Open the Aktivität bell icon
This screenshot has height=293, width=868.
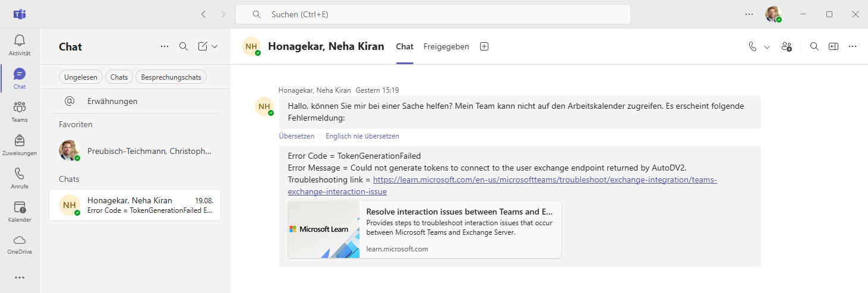pos(20,40)
